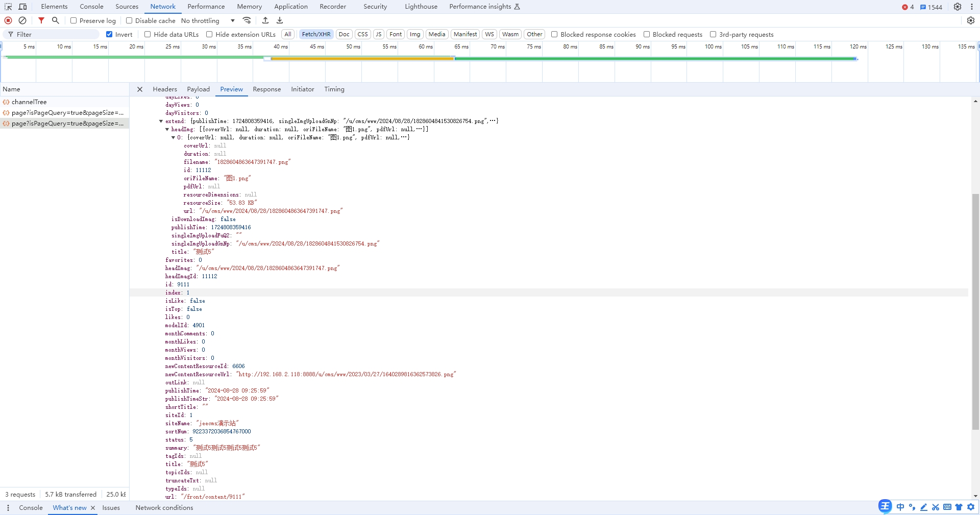Open the Sources panel tab
Image resolution: width=980 pixels, height=515 pixels.
pyautogui.click(x=127, y=7)
